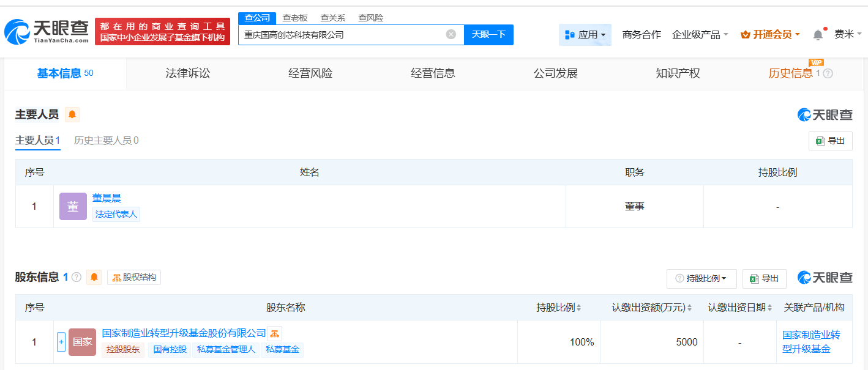
Task: Clear the search box with X icon
Action: click(451, 34)
